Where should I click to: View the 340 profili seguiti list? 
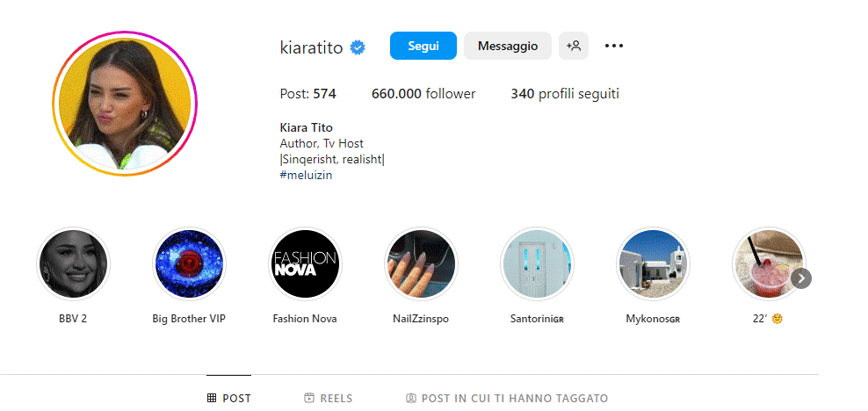pyautogui.click(x=565, y=94)
